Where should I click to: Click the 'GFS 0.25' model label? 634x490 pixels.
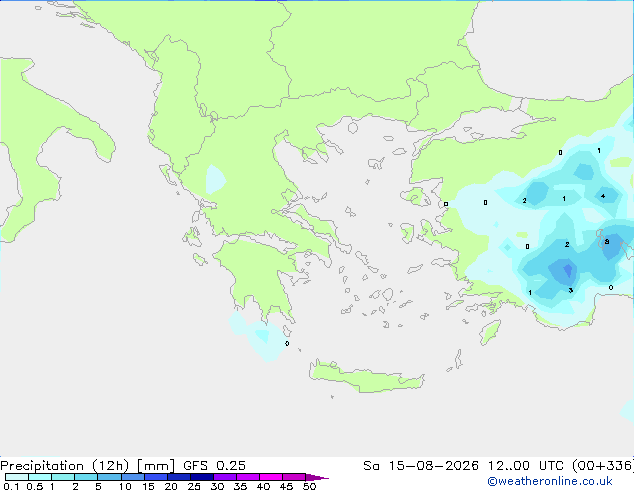pyautogui.click(x=214, y=466)
